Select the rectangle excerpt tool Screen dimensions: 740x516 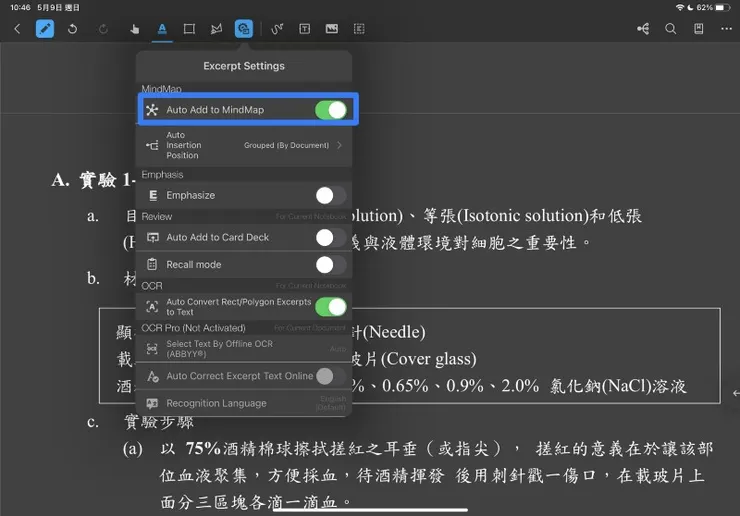pyautogui.click(x=189, y=29)
